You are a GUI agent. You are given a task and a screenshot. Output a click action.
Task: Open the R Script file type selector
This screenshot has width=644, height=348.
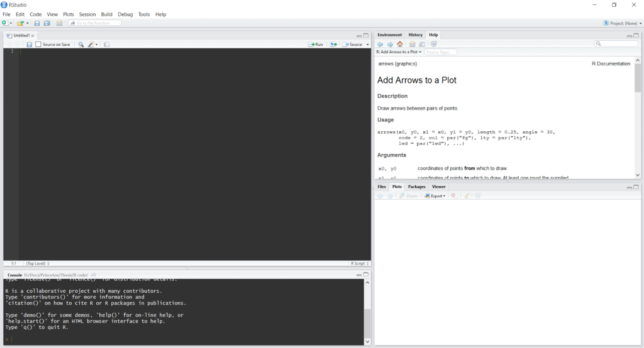360,263
